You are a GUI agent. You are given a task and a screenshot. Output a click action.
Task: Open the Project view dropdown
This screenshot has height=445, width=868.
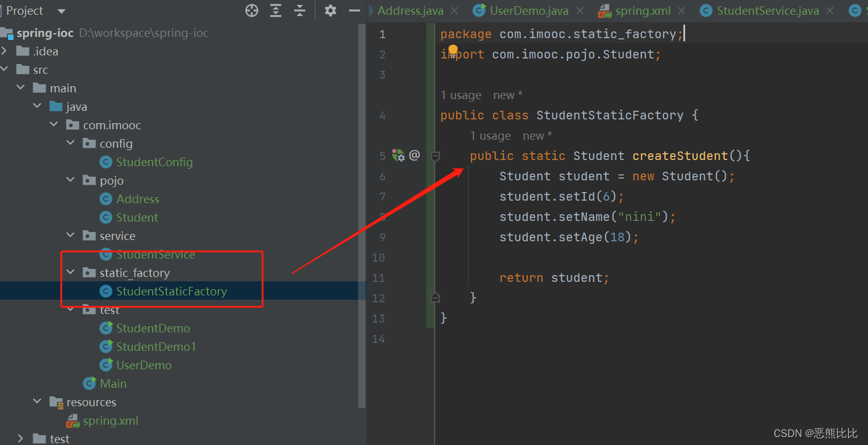[61, 11]
